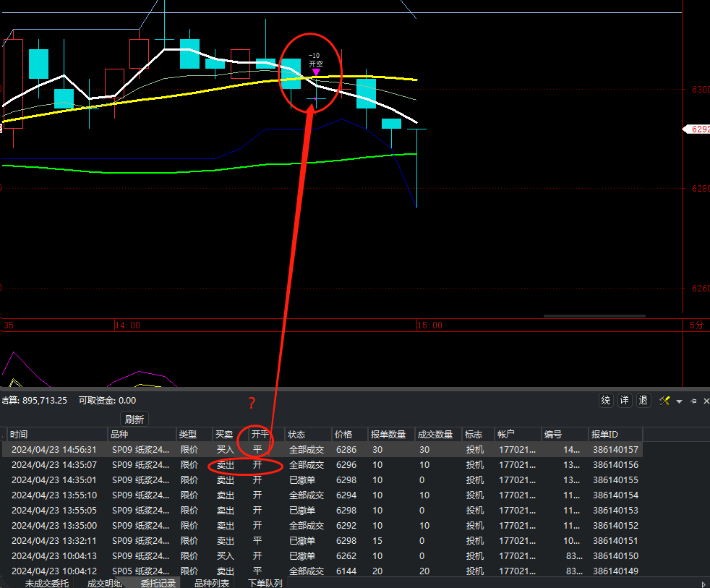This screenshot has height=588, width=710.
Task: Close the order record panel
Action: [x=706, y=401]
